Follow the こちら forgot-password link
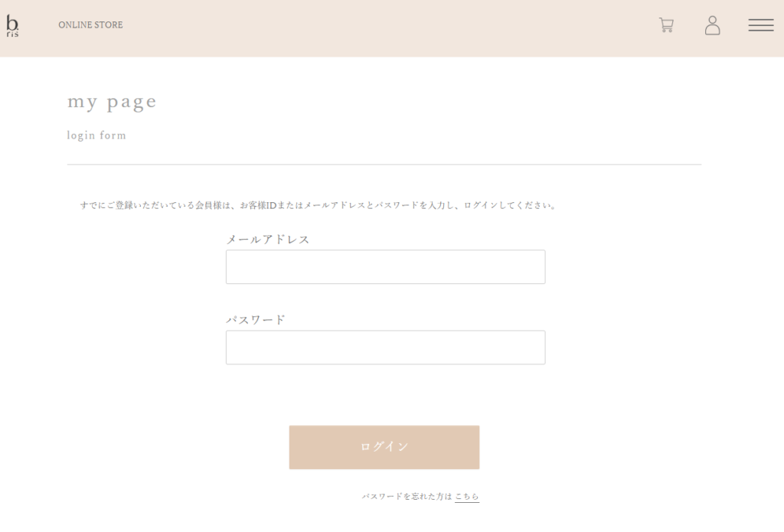784x532 pixels. pyautogui.click(x=467, y=497)
